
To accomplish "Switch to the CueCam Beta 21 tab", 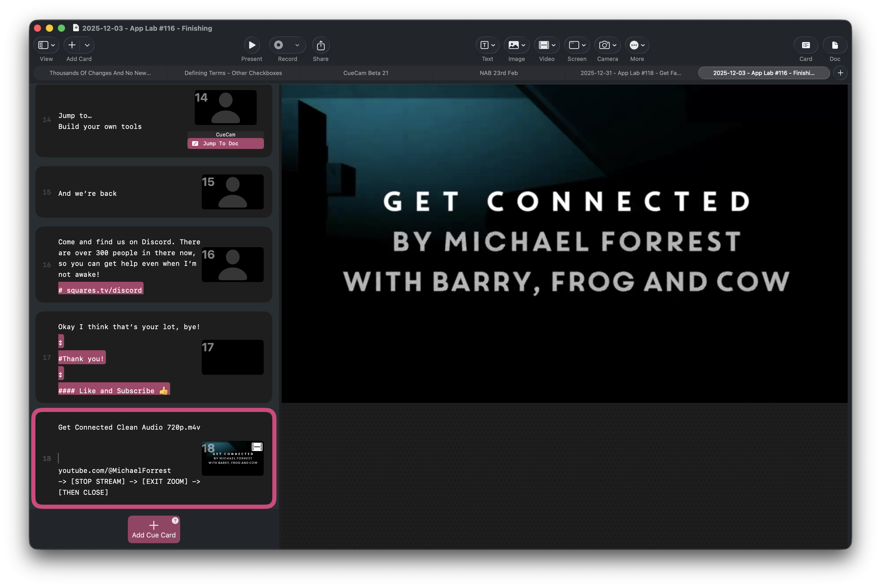I will (366, 73).
